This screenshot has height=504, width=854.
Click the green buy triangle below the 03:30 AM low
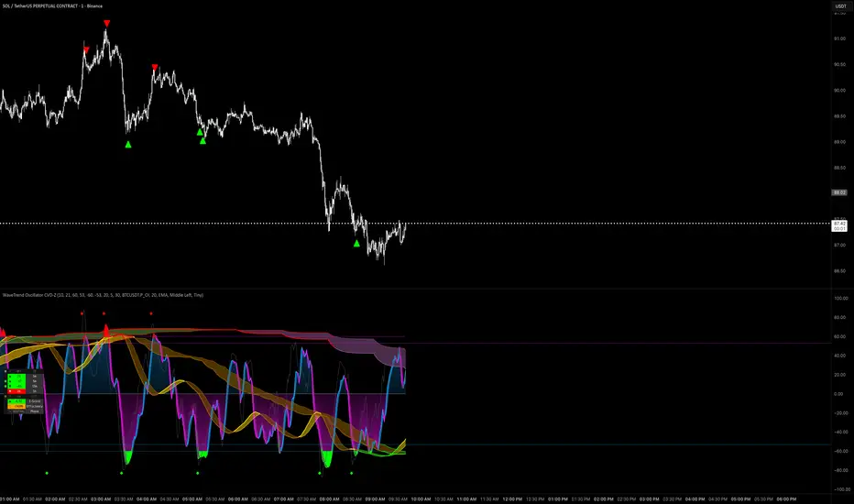[128, 145]
